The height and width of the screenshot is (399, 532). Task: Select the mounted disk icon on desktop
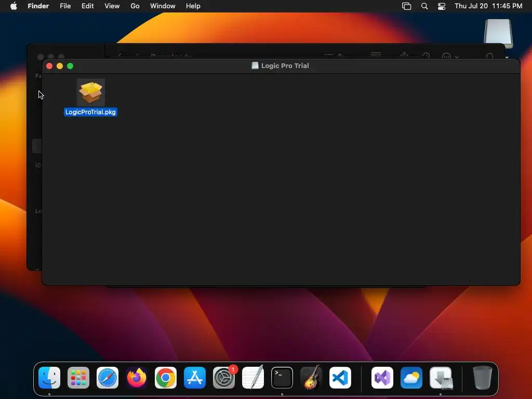pyautogui.click(x=498, y=33)
